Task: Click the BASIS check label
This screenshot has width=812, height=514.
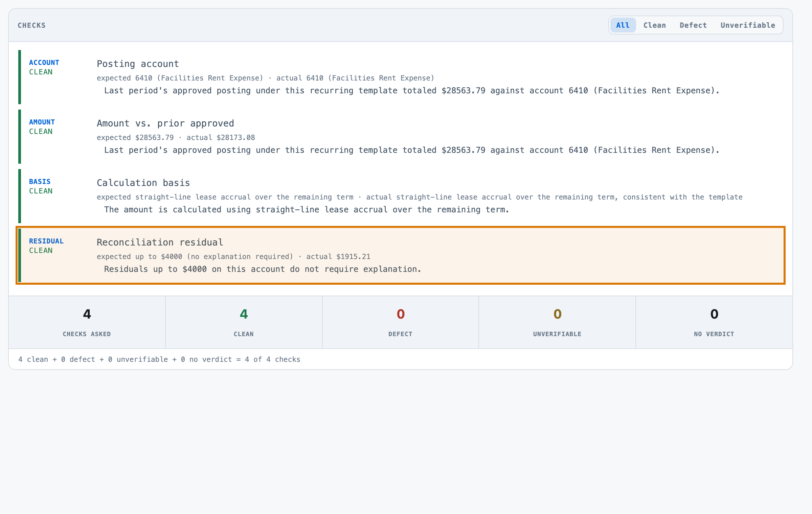Action: [x=40, y=182]
